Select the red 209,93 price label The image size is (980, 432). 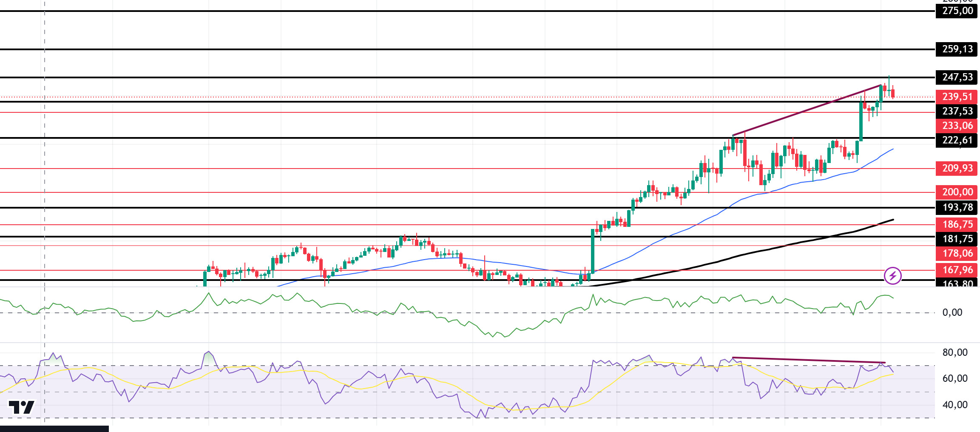point(957,169)
